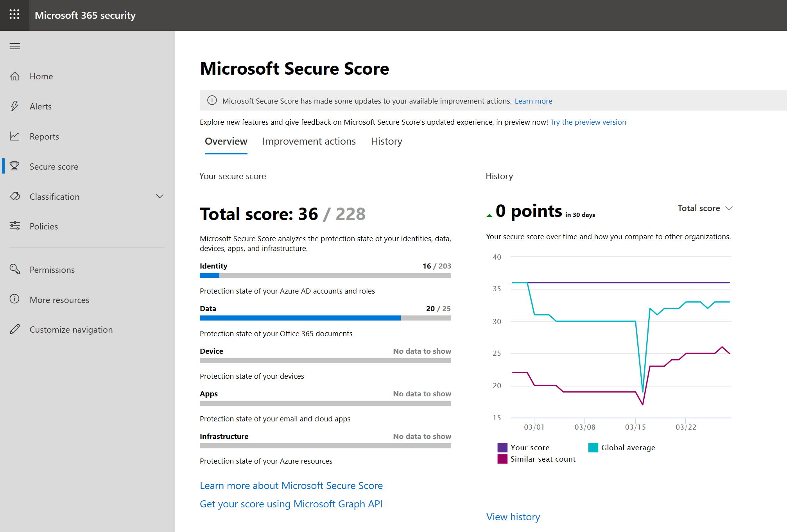Click the Permissions key icon

click(15, 269)
